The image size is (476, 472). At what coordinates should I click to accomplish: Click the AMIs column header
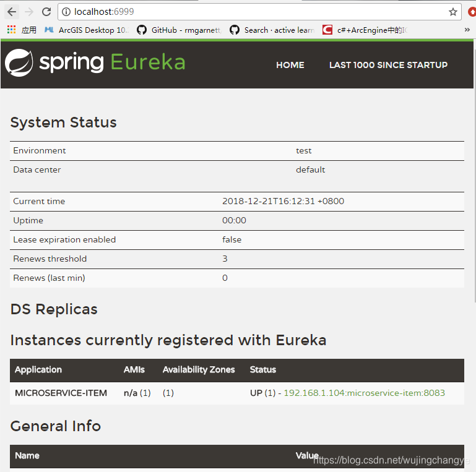tap(134, 369)
